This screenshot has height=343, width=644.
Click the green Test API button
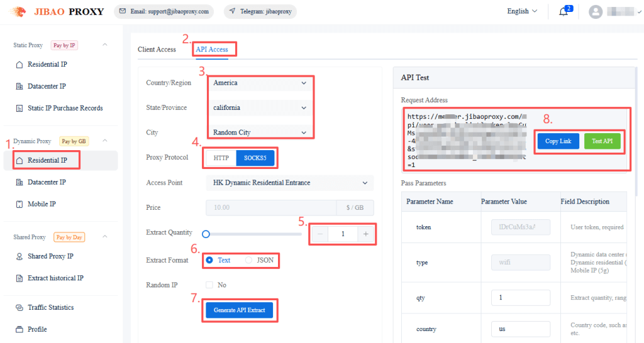[x=602, y=141]
